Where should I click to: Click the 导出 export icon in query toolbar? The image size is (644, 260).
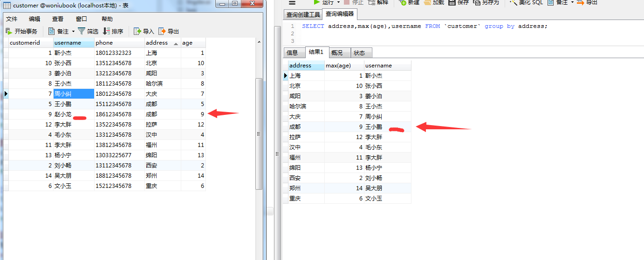(581, 2)
